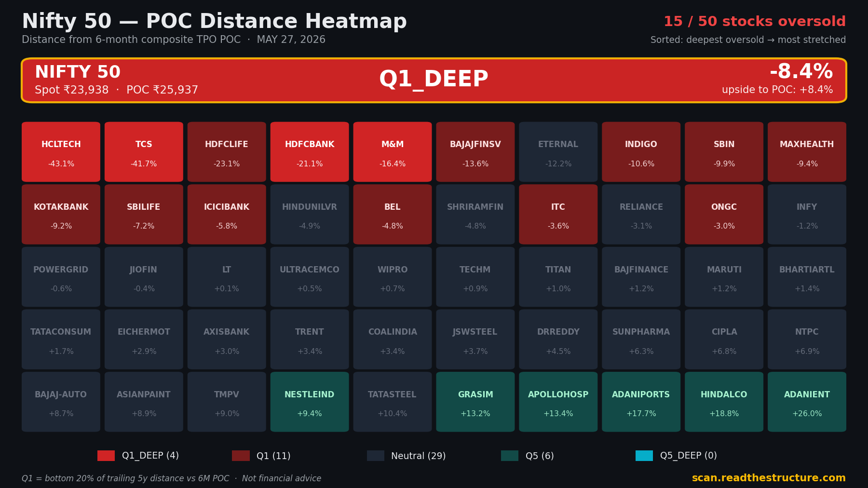Click the Q1 dark red legend swatch
The height and width of the screenshot is (488, 868).
(x=241, y=456)
